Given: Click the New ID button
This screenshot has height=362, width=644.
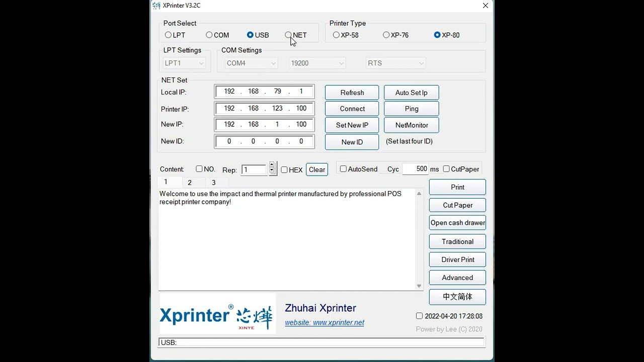Looking at the screenshot, I should 352,142.
